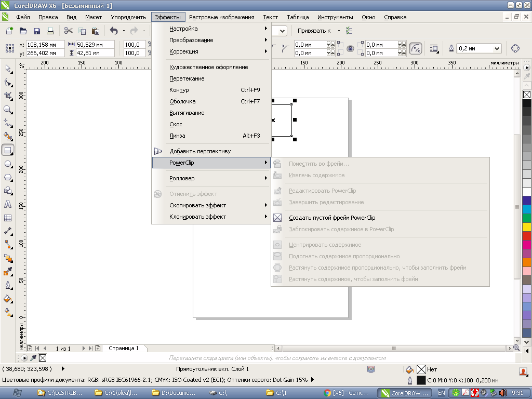The width and height of the screenshot is (532, 399).
Task: Open the Привязать к dropdown
Action: pos(339,31)
